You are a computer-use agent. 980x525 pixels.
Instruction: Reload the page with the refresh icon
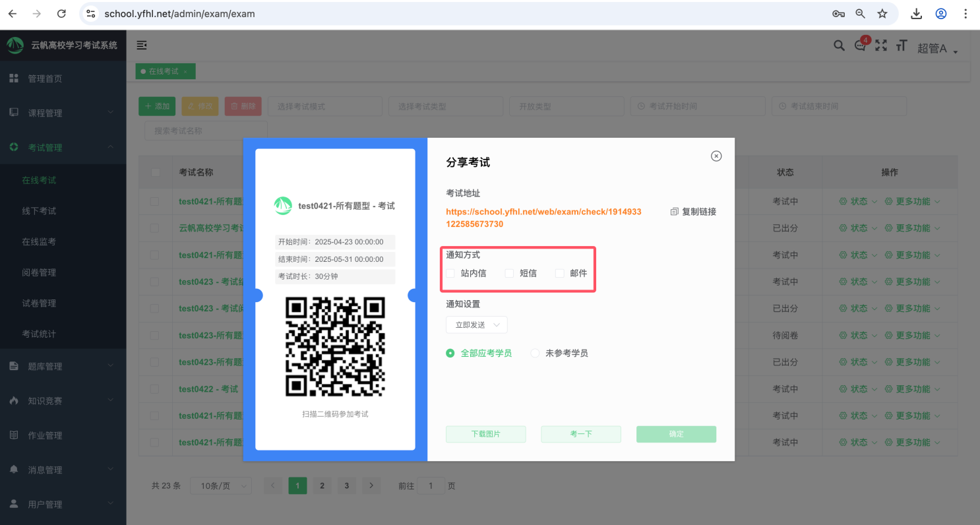(x=61, y=14)
